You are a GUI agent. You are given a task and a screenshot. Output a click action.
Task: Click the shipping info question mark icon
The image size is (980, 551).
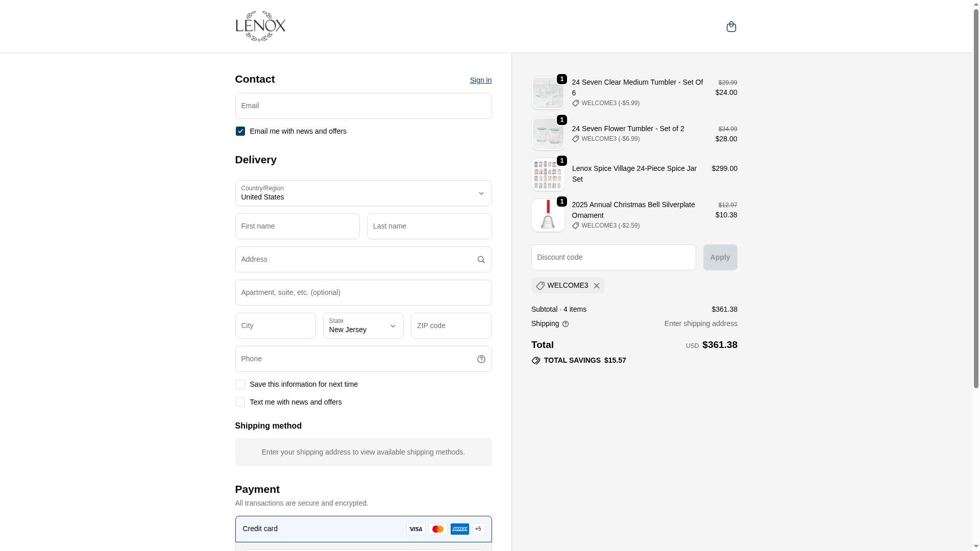[x=566, y=324]
